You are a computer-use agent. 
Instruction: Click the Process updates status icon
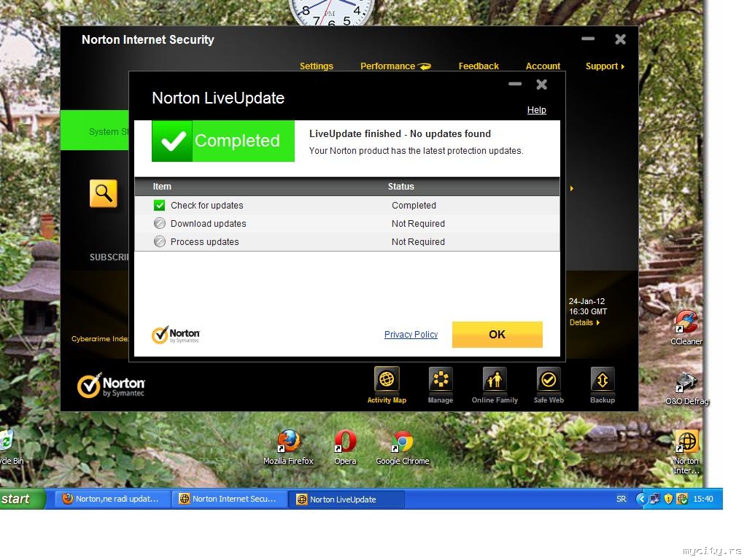tap(160, 241)
